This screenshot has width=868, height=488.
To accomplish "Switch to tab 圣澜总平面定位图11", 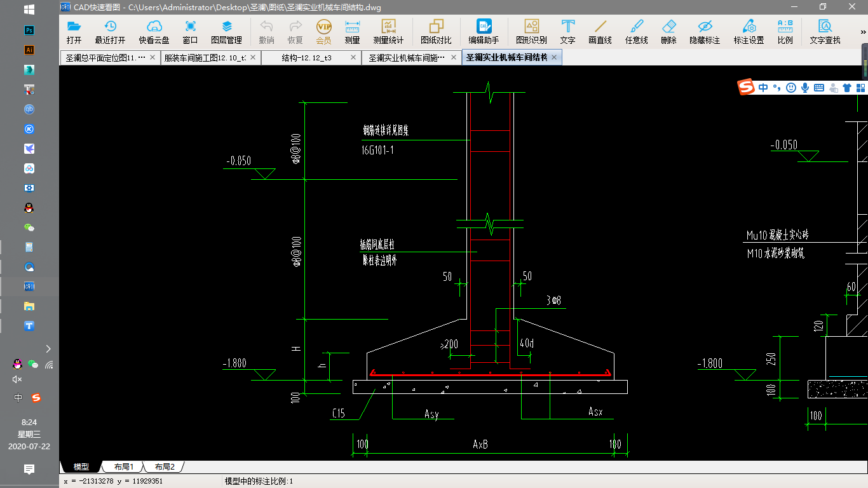I will [x=109, y=58].
